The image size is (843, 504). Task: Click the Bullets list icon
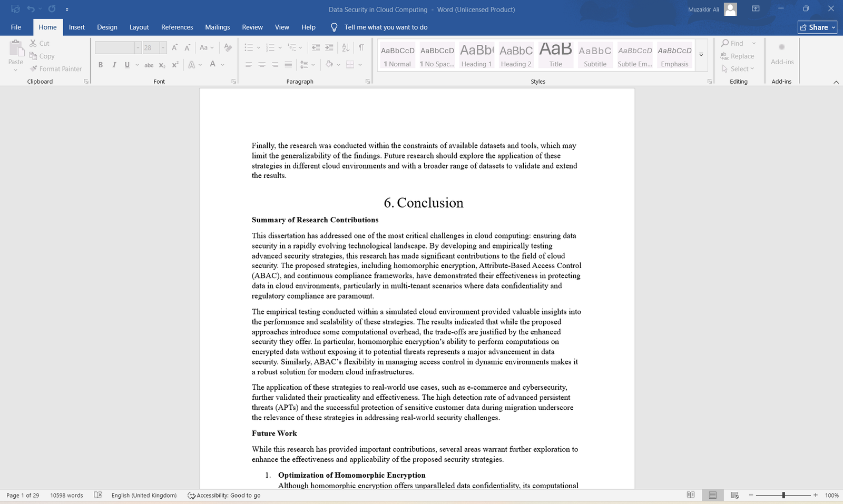[249, 47]
